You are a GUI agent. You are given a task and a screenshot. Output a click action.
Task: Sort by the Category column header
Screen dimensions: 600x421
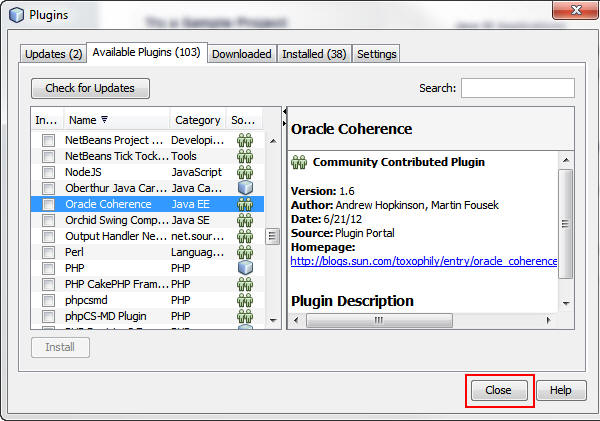(198, 120)
